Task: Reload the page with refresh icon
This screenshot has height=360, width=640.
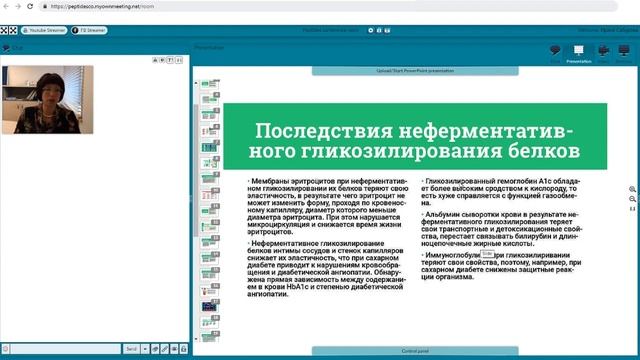Action: point(30,7)
